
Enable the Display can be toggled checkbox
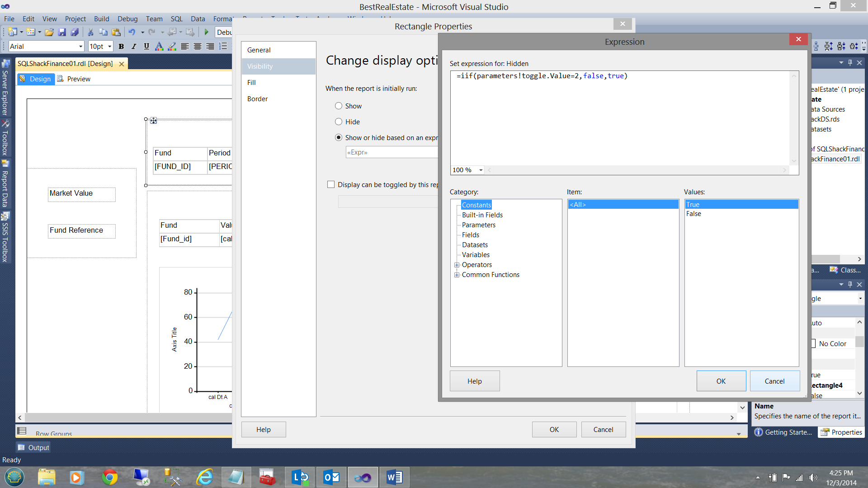[x=331, y=184]
